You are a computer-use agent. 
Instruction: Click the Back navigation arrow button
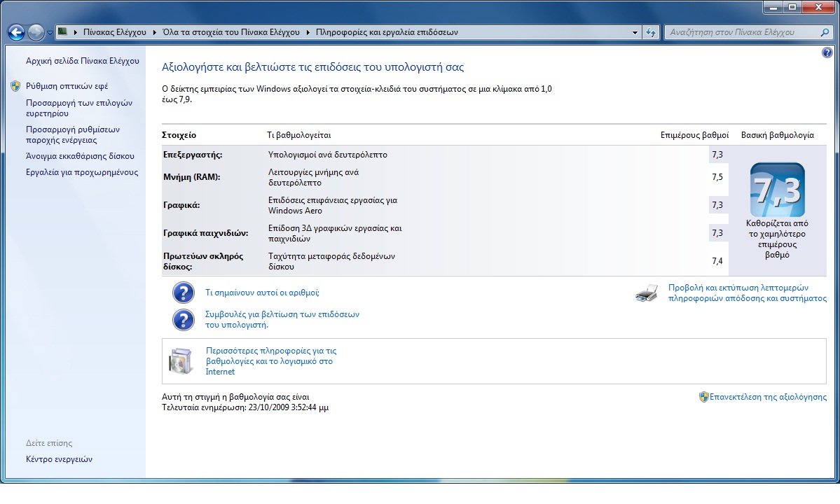point(17,33)
